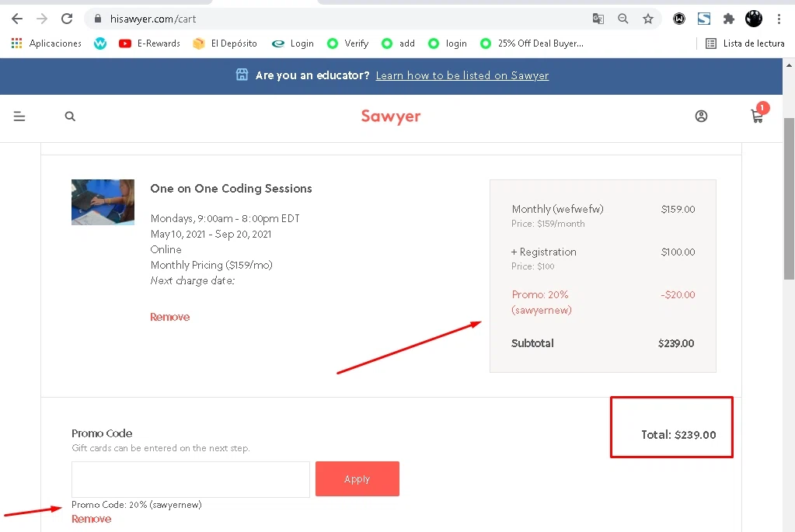
Task: Click the browser forward arrow
Action: click(41, 19)
